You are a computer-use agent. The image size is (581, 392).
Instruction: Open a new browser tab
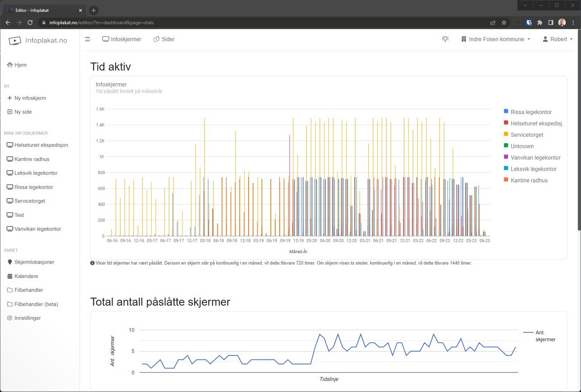(x=94, y=10)
